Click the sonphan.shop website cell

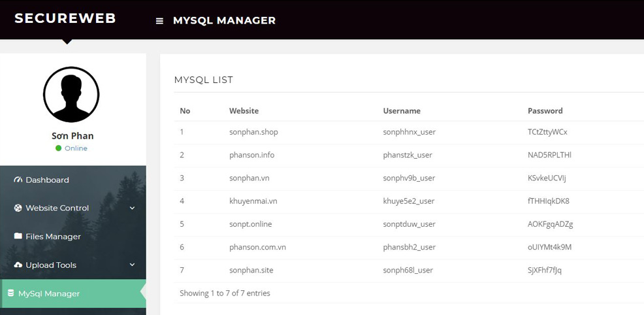(253, 132)
